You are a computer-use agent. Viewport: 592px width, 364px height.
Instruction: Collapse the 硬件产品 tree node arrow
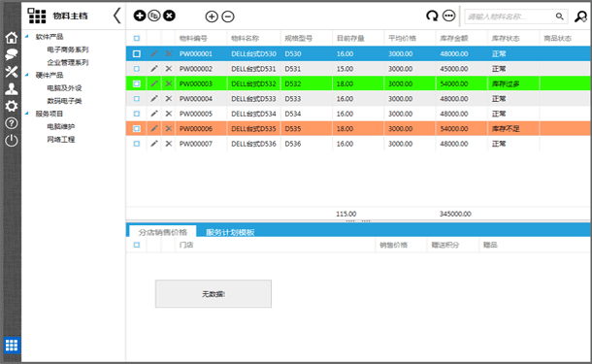click(x=27, y=75)
